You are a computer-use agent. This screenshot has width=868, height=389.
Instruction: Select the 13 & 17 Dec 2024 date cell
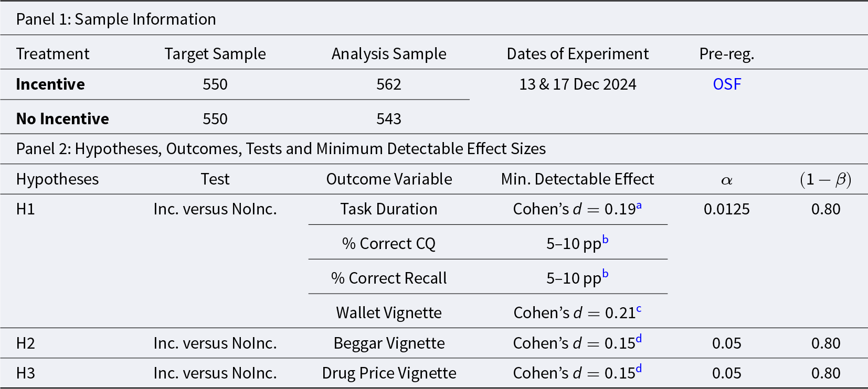(x=577, y=84)
